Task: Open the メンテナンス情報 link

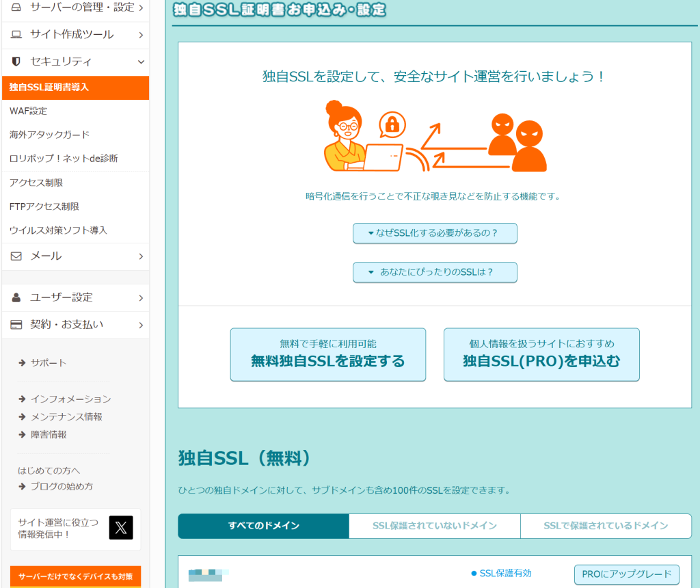Action: pos(66,416)
